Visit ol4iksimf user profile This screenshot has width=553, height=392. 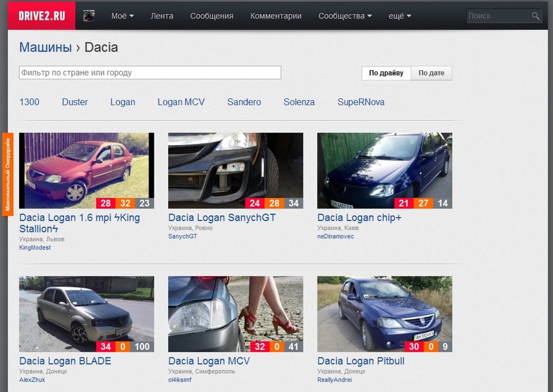[180, 380]
